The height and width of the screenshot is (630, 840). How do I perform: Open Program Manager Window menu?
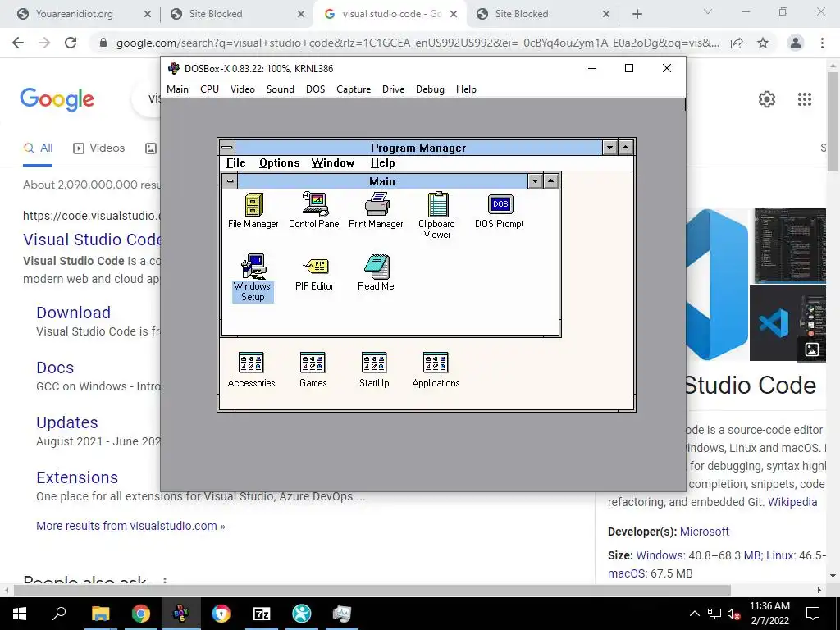pyautogui.click(x=333, y=163)
